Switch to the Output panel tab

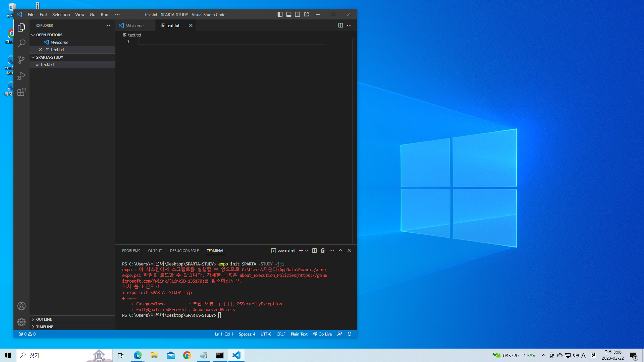[x=155, y=251]
